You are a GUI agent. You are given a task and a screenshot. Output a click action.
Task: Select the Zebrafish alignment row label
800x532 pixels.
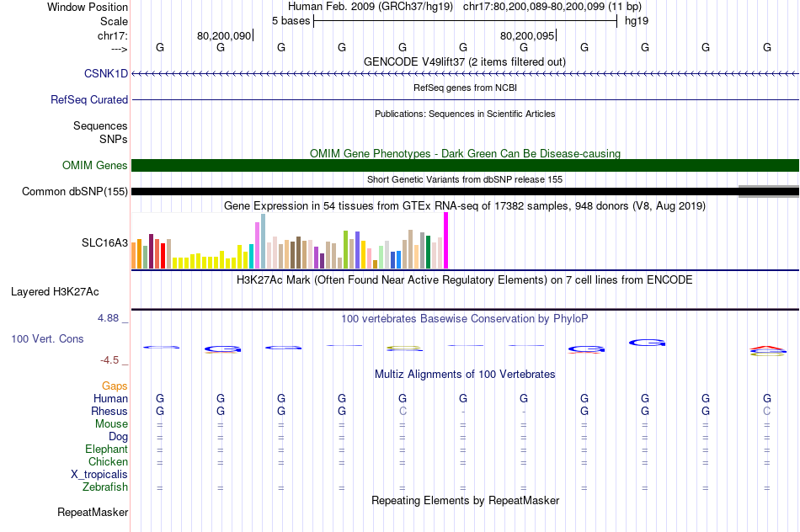[x=105, y=487]
